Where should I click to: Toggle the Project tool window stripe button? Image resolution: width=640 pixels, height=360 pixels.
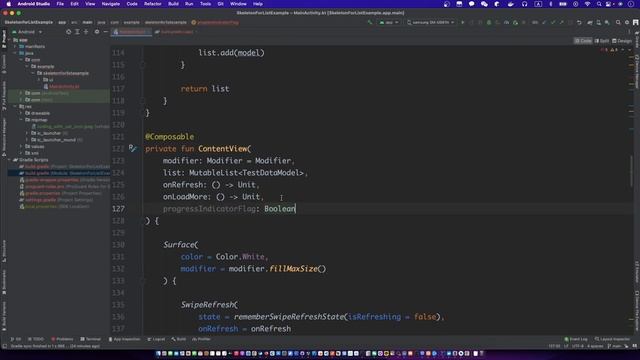pos(4,39)
